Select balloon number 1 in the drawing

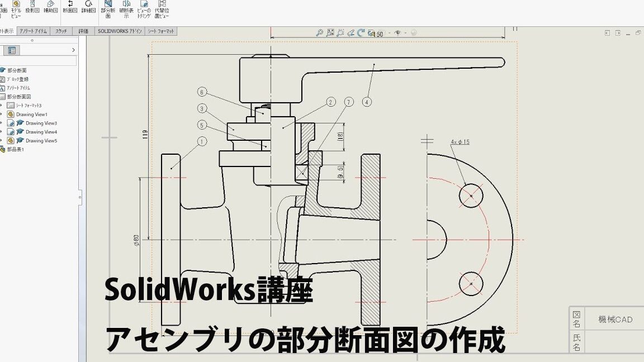pyautogui.click(x=202, y=141)
